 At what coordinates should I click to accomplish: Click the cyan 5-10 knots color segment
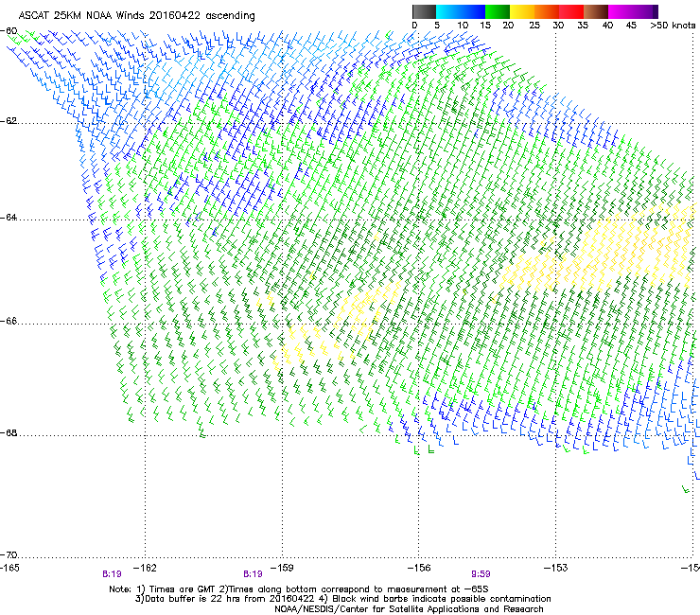pos(448,11)
